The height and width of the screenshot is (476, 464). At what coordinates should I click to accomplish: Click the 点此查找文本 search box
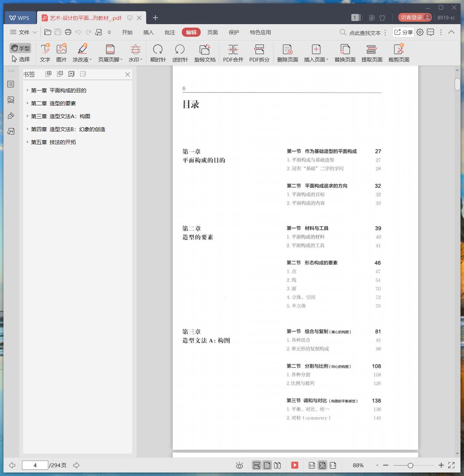tap(361, 33)
